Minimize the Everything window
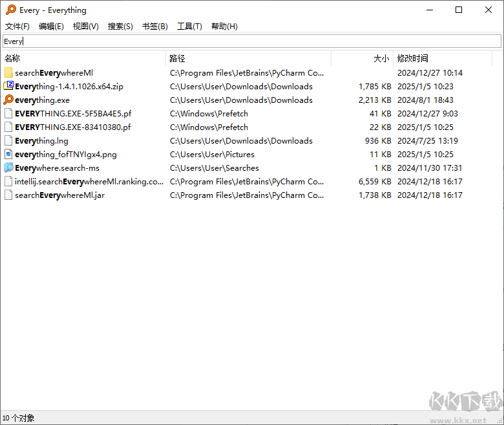 (430, 10)
